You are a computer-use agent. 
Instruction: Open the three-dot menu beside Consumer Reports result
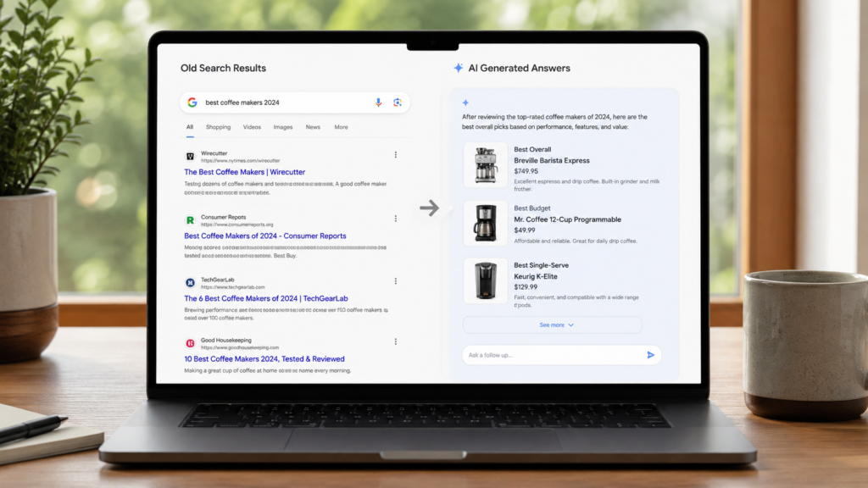[x=395, y=219]
